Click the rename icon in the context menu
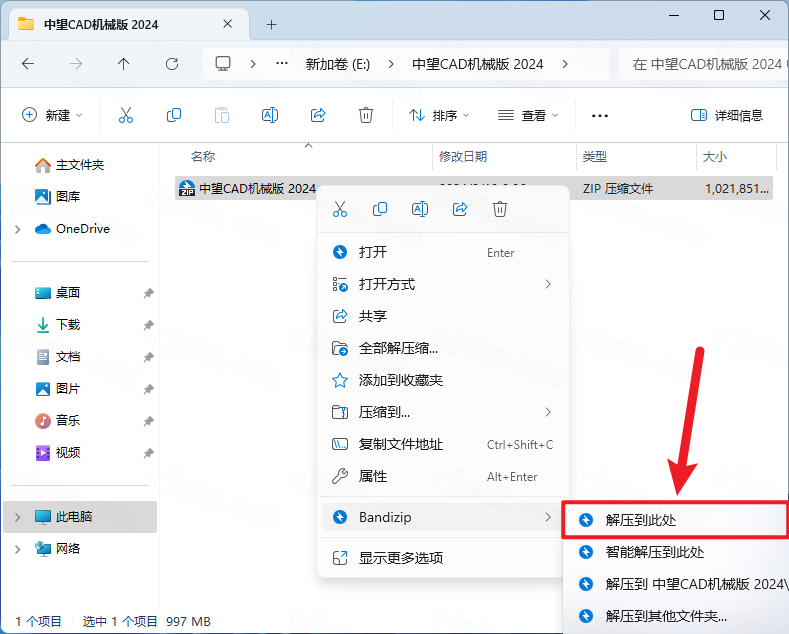The height and width of the screenshot is (634, 789). (420, 209)
